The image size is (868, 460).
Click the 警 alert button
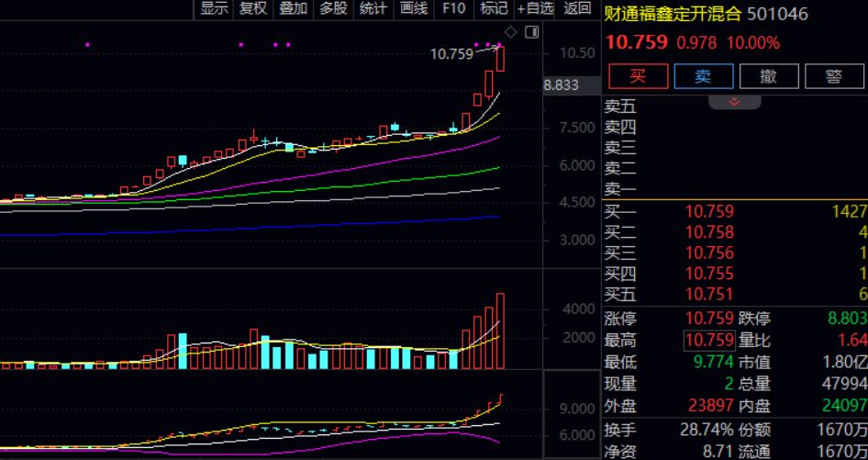pos(834,76)
